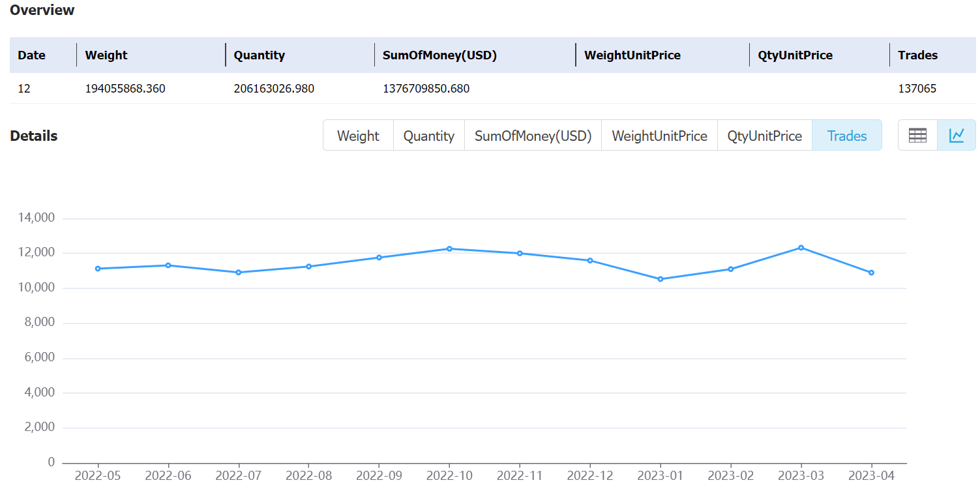
Task: Select the WeightUnitPrice tab
Action: 659,136
